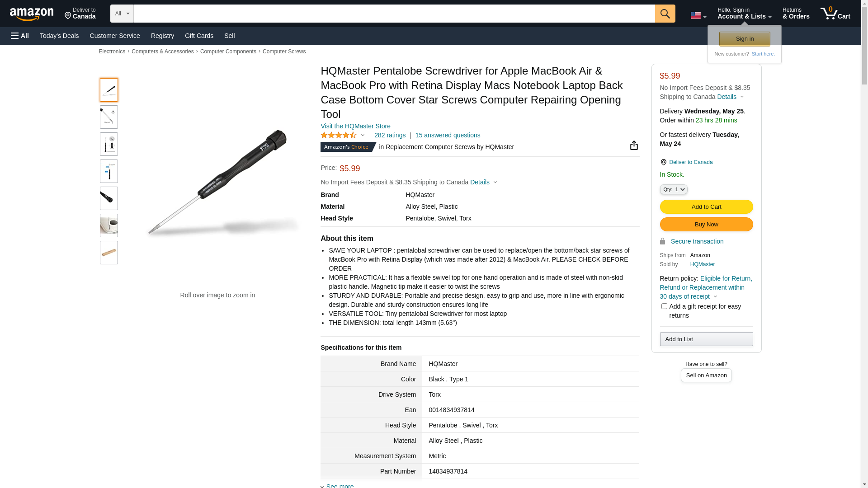Open Visit the HQMaster Store link
This screenshot has width=868, height=488.
[x=355, y=126]
